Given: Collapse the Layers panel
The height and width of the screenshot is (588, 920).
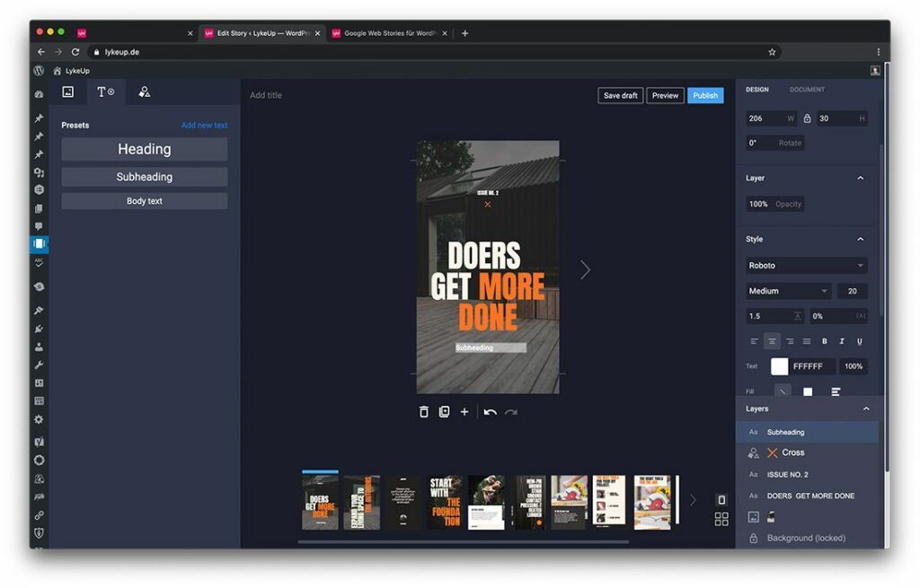Looking at the screenshot, I should click(x=865, y=408).
